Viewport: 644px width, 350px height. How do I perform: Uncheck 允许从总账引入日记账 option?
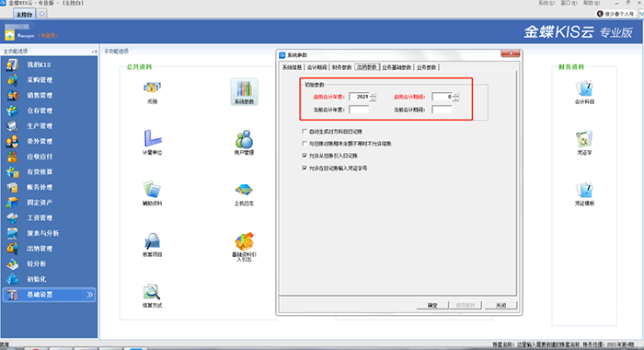305,156
